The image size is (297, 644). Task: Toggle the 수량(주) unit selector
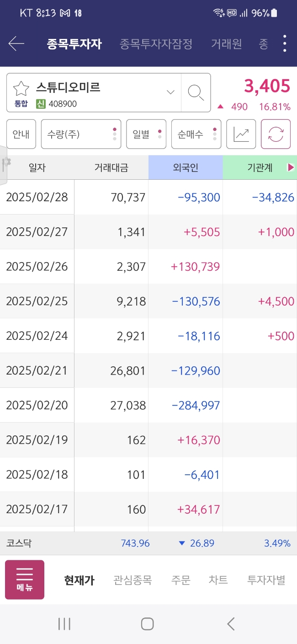(x=81, y=134)
